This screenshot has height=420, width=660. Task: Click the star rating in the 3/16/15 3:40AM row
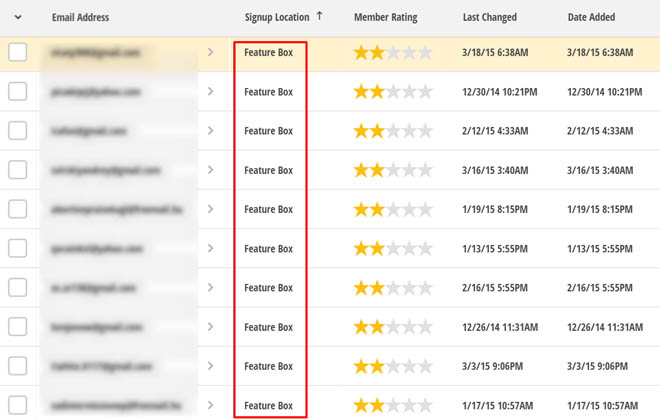(x=392, y=170)
